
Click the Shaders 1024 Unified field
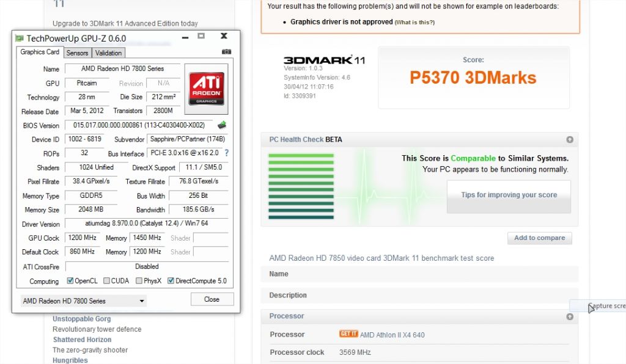point(96,167)
